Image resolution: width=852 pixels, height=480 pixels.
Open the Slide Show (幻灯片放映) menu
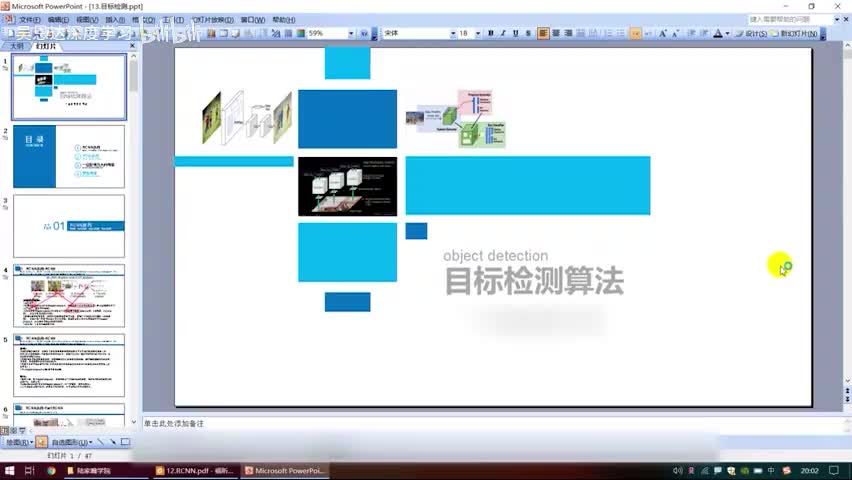tap(212, 20)
